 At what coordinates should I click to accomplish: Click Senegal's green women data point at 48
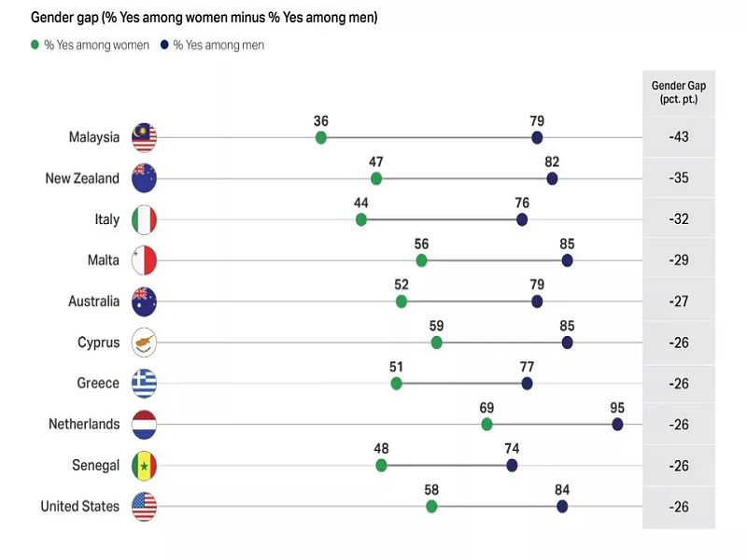[x=381, y=465]
